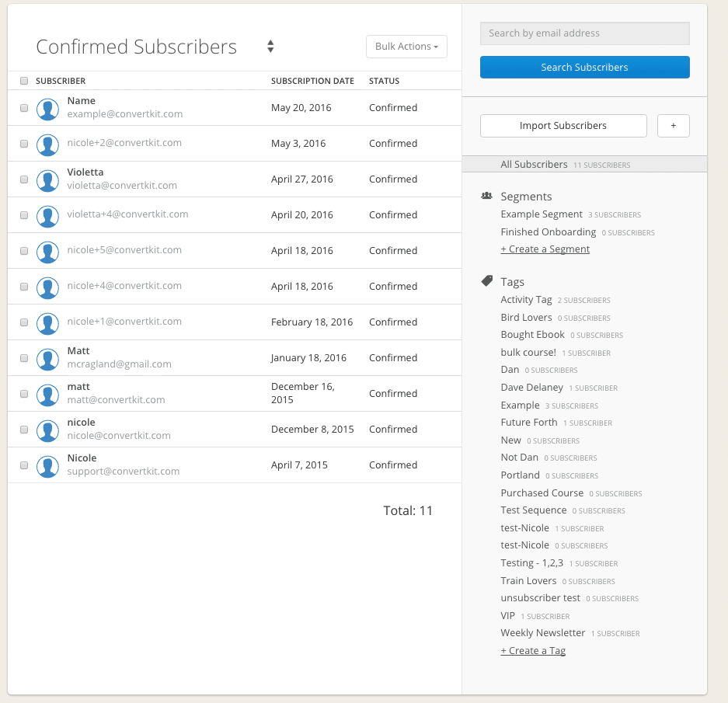Filter by the Activity Tag
Image resolution: width=728 pixels, height=703 pixels.
tap(526, 300)
